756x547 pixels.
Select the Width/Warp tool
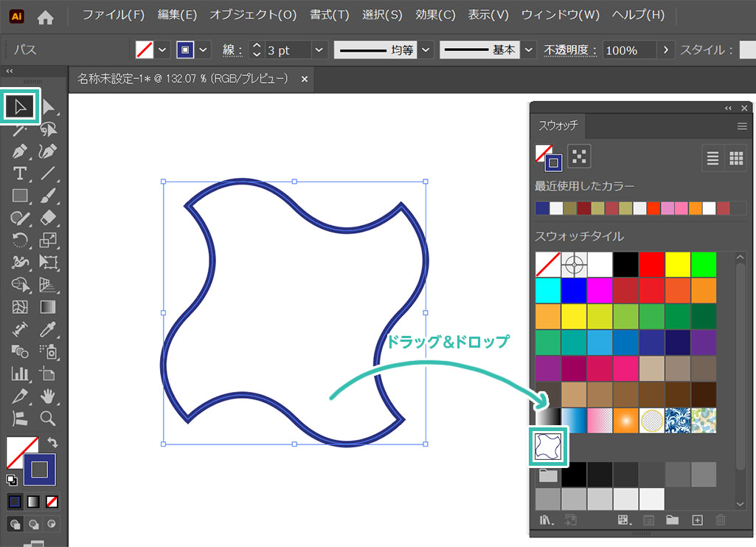20,262
